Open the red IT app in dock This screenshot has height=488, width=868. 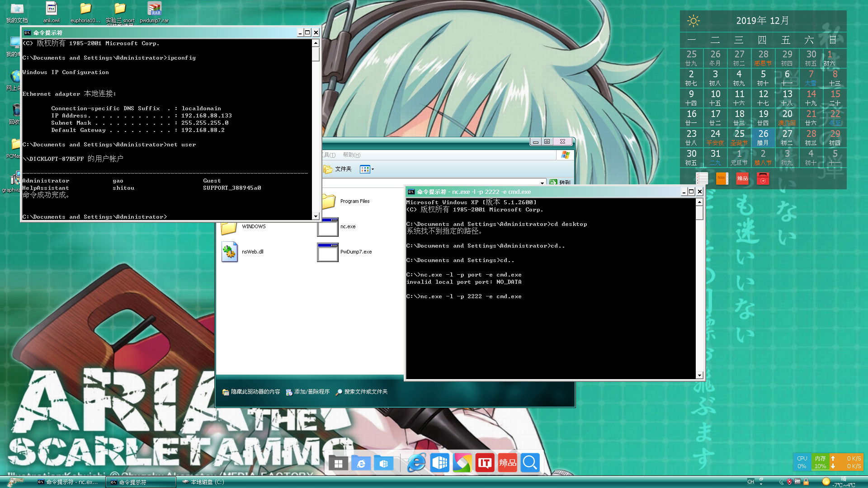(x=485, y=463)
